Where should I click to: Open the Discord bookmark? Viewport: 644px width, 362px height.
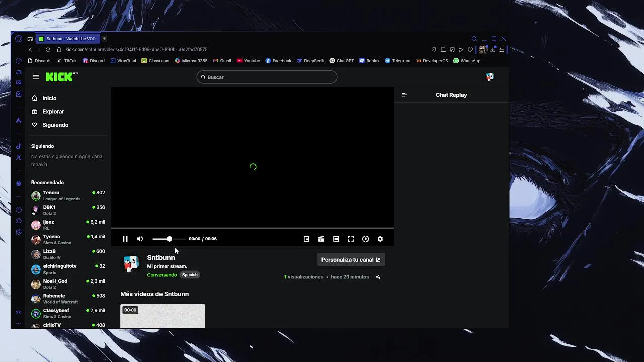point(94,61)
